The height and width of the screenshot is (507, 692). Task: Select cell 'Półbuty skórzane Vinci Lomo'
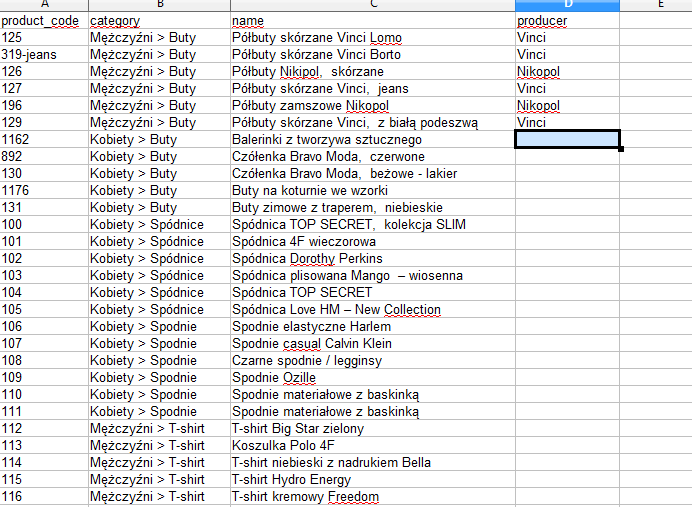point(372,38)
